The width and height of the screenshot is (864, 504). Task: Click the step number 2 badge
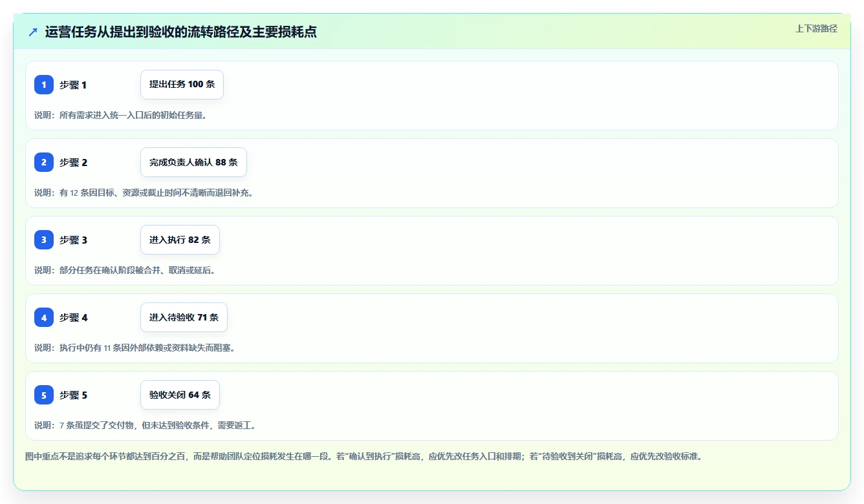pyautogui.click(x=44, y=162)
